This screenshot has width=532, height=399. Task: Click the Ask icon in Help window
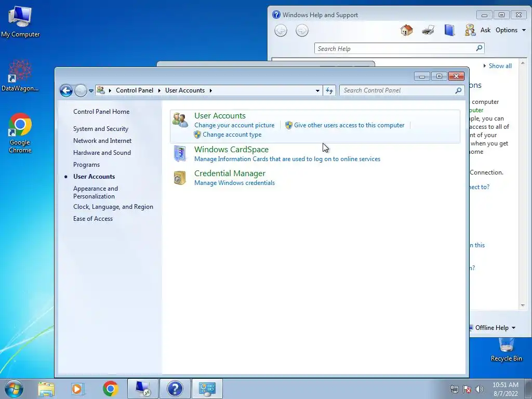point(470,30)
